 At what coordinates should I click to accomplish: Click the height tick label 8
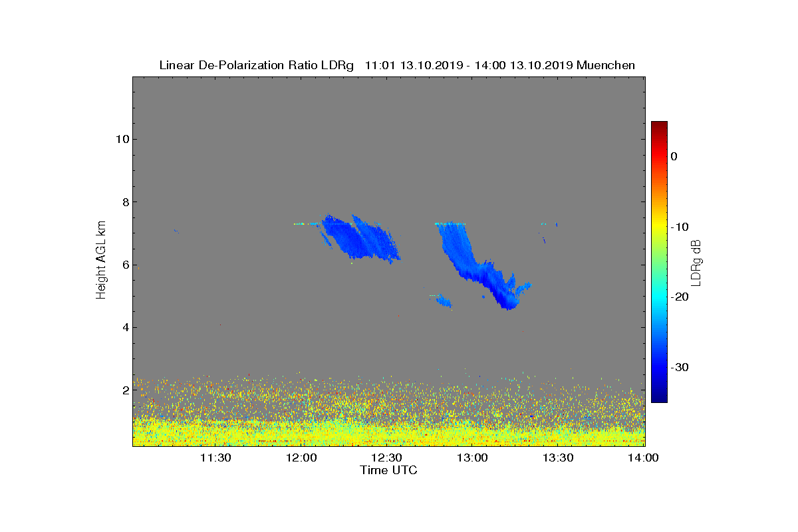click(124, 202)
